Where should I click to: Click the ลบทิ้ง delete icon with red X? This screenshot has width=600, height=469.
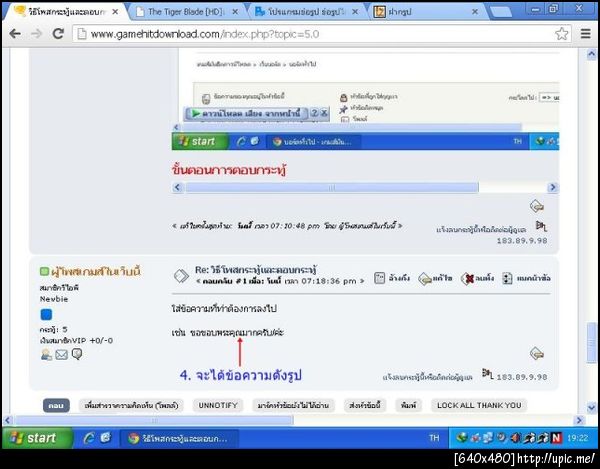click(467, 279)
